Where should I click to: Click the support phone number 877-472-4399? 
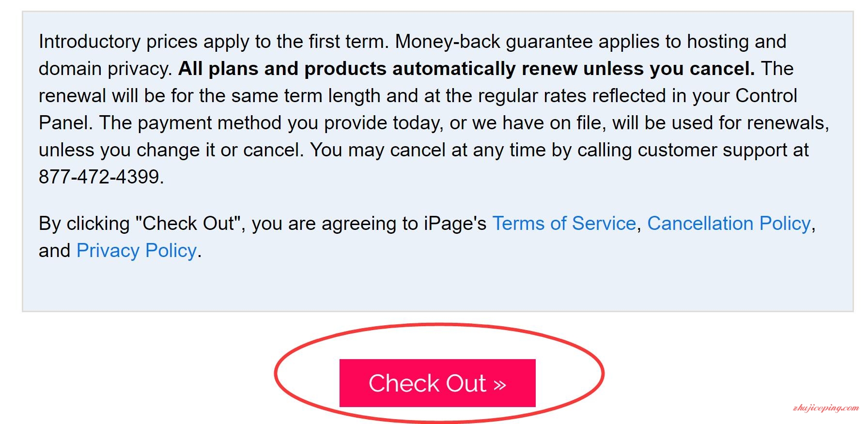tap(99, 177)
